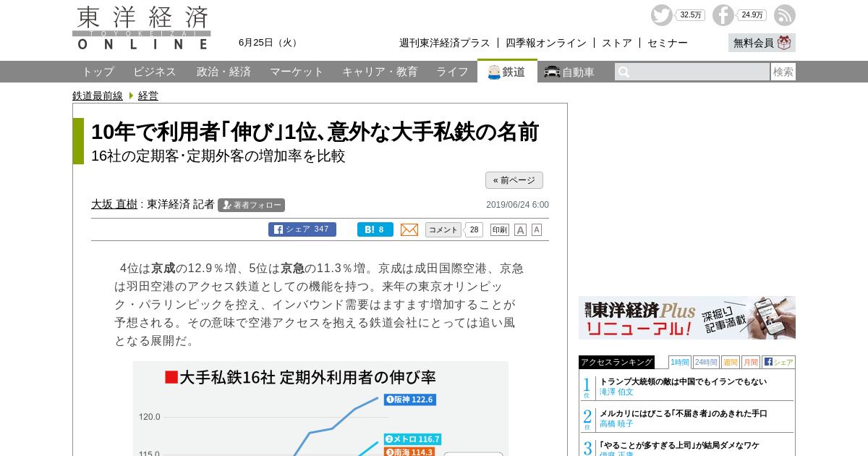
Task: Switch ranking to 1時間 tab
Action: point(680,362)
